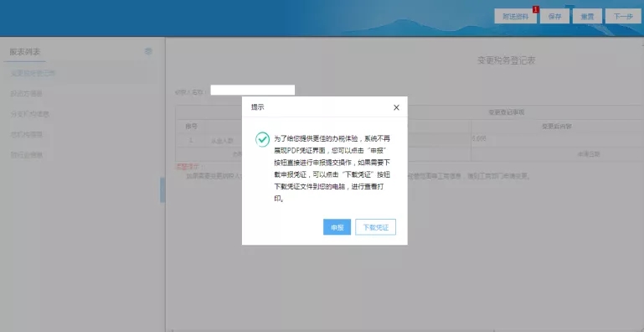
Task: Click the 提示 dialog title
Action: (258, 107)
